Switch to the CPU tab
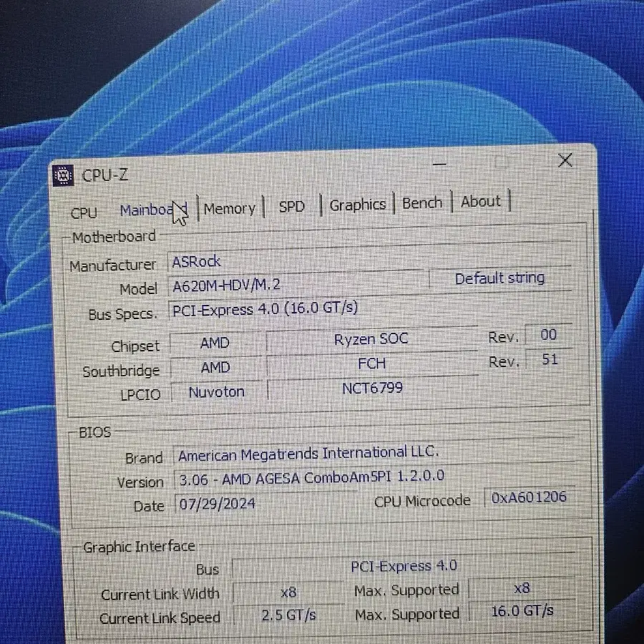The width and height of the screenshot is (644, 644). (84, 213)
